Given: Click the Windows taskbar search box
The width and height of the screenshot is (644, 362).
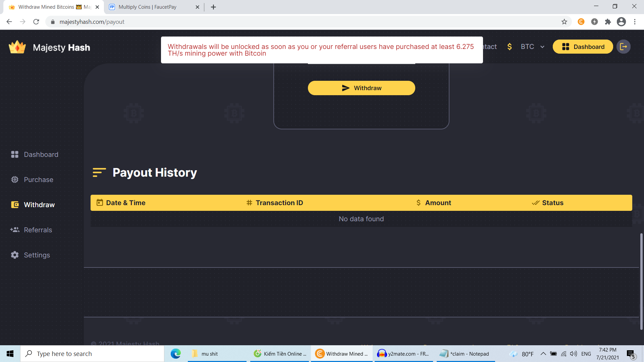Looking at the screenshot, I should coord(92,354).
